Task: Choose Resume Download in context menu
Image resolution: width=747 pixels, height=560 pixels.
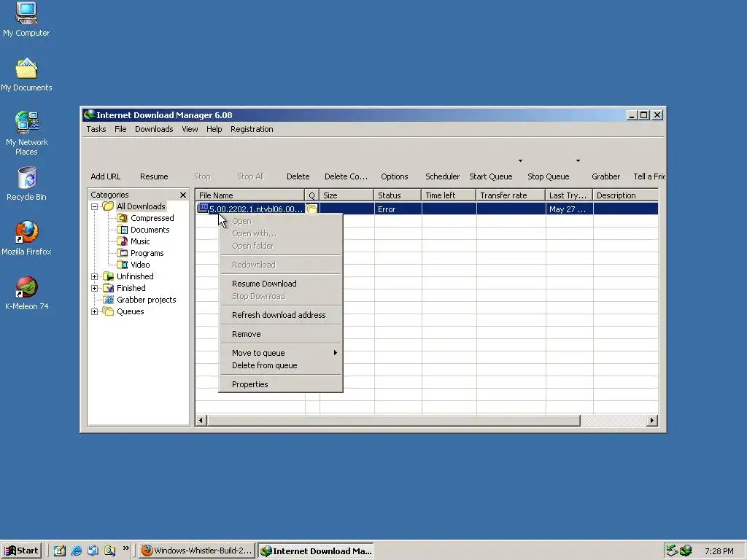Action: coord(281,284)
